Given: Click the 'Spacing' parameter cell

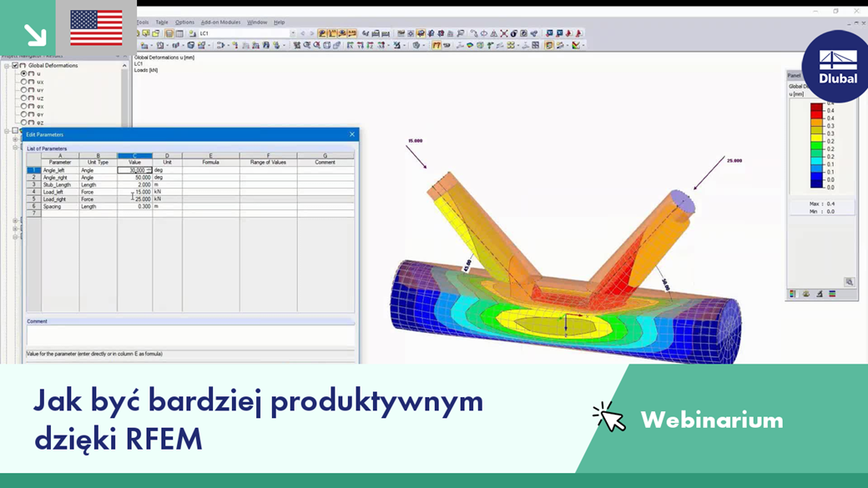Looking at the screenshot, I should point(60,206).
